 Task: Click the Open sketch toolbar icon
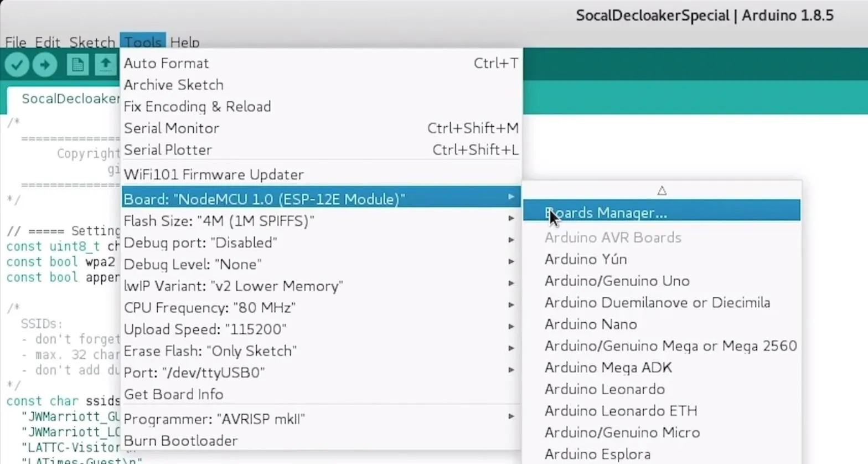[x=105, y=65]
